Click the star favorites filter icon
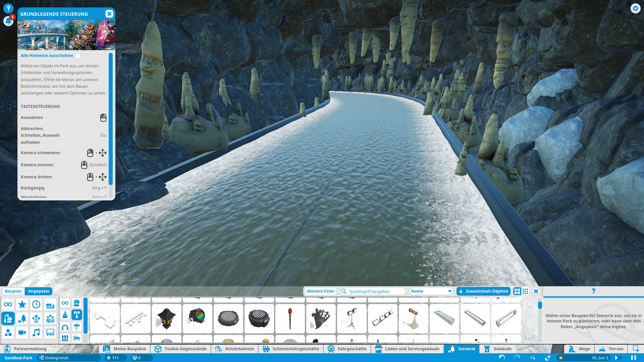The width and height of the screenshot is (644, 362). pyautogui.click(x=22, y=304)
